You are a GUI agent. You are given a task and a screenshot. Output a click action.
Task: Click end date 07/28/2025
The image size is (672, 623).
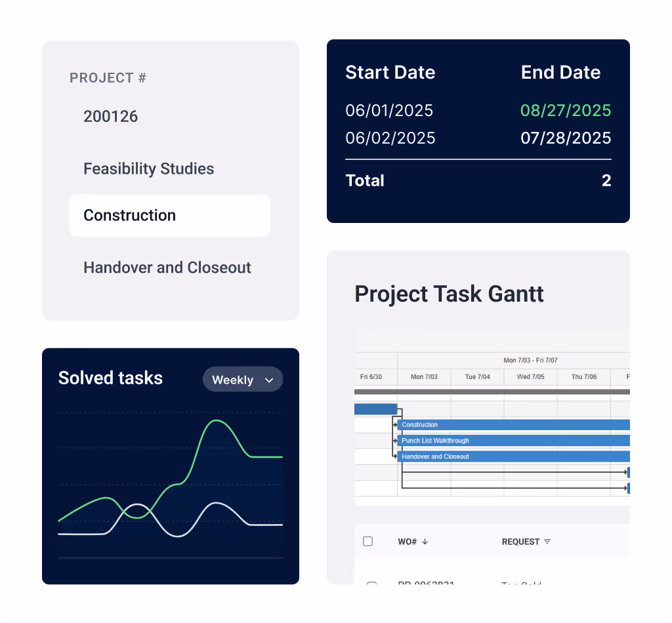click(566, 138)
